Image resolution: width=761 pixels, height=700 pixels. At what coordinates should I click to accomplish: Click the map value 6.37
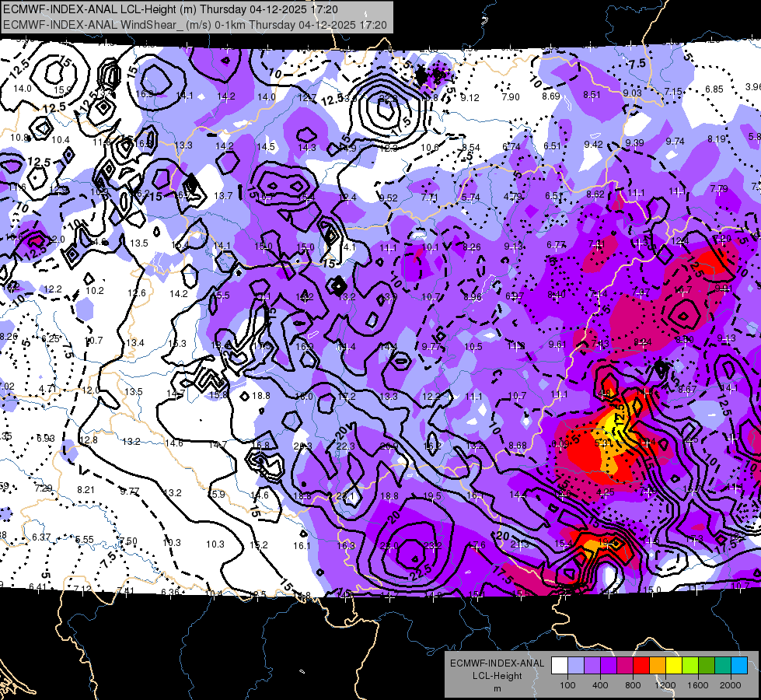41,537
